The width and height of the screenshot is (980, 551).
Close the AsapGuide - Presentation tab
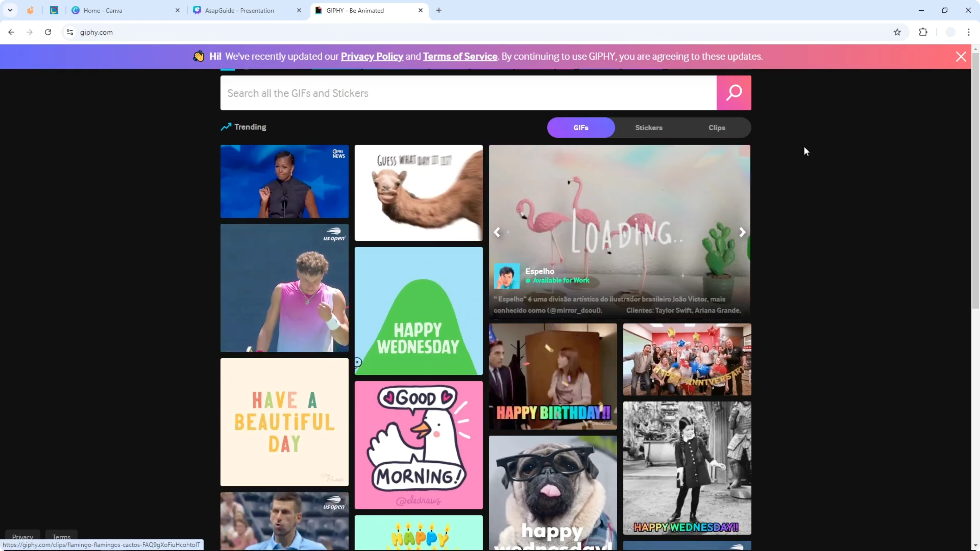coord(299,10)
